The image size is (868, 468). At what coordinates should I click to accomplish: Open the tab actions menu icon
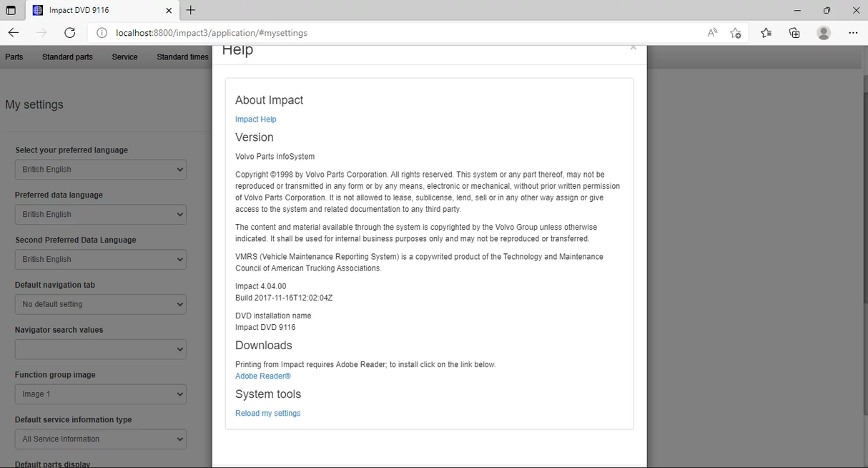click(11, 11)
